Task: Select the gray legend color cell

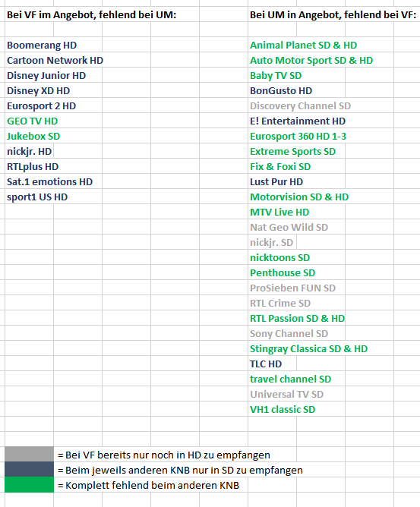Action: 29,454
